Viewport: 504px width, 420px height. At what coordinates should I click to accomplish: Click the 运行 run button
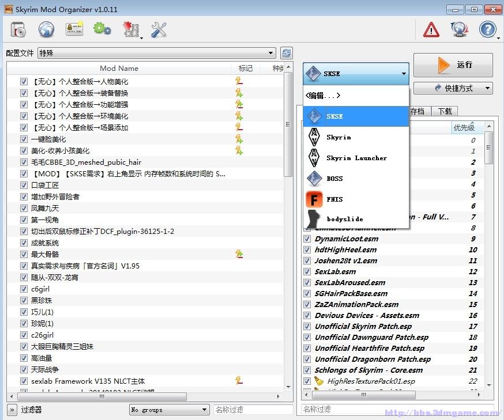pos(453,65)
